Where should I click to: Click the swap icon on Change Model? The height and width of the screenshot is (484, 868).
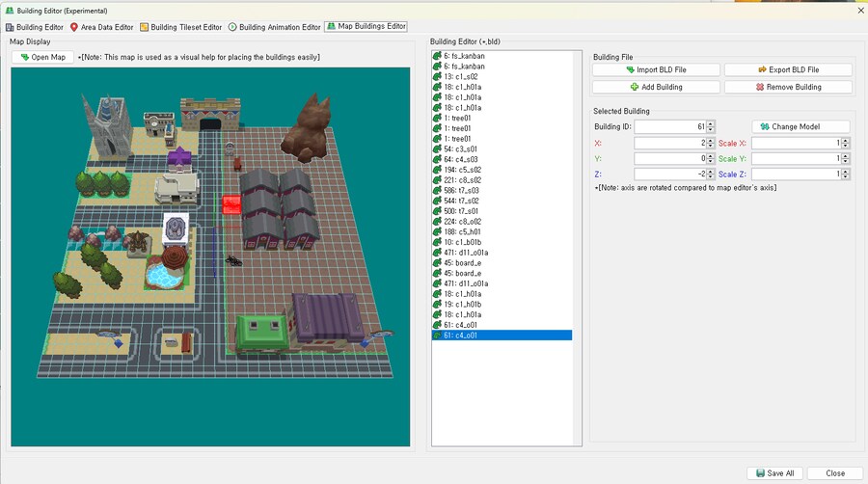[765, 126]
